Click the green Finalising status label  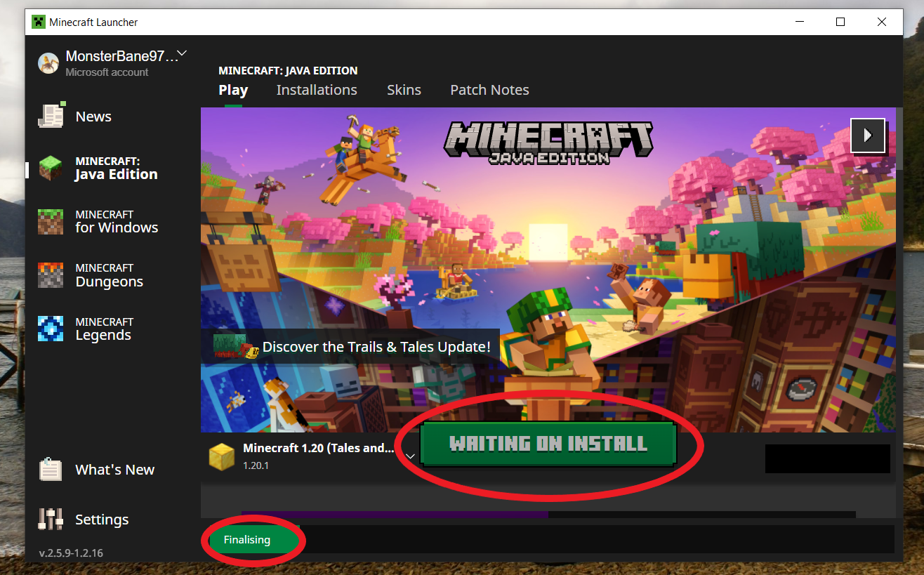pyautogui.click(x=247, y=540)
